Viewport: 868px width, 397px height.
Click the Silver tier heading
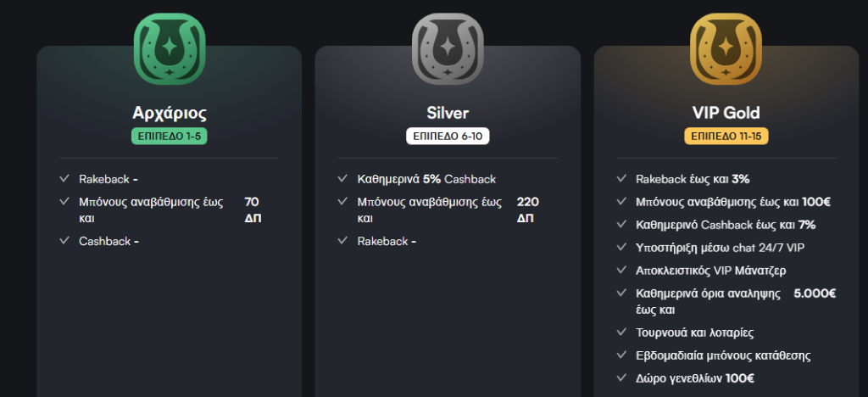coord(448,113)
